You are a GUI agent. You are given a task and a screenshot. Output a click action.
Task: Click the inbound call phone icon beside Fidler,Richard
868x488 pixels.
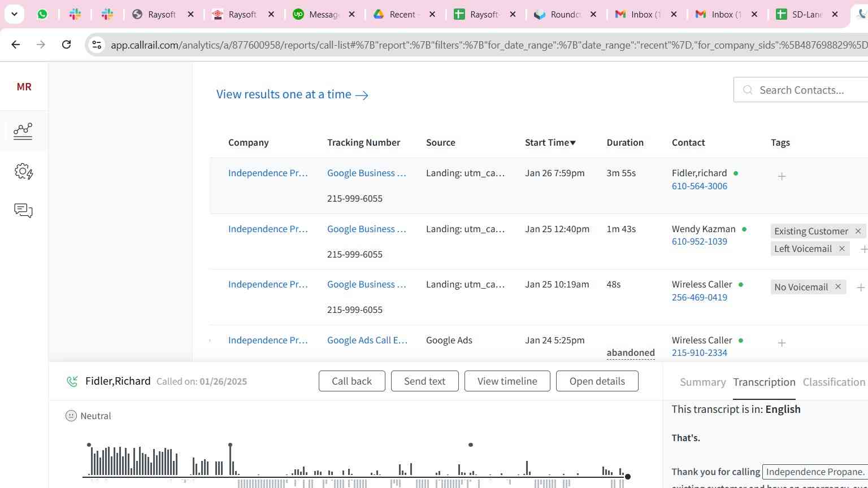[72, 381]
